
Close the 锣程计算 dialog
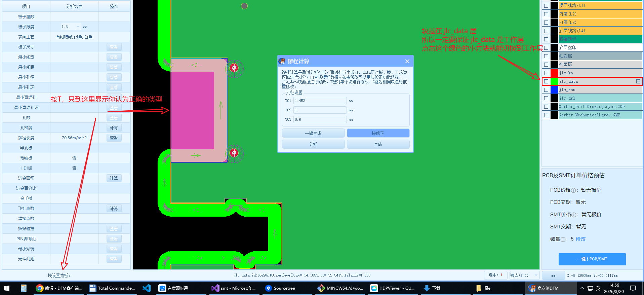[x=407, y=61]
